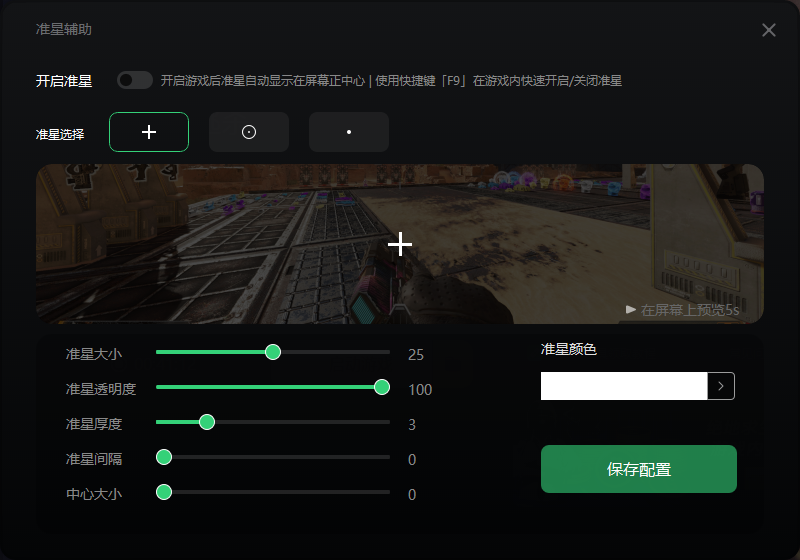800x560 pixels.
Task: Click 在屏幕上预览5s preview link
Action: (682, 310)
